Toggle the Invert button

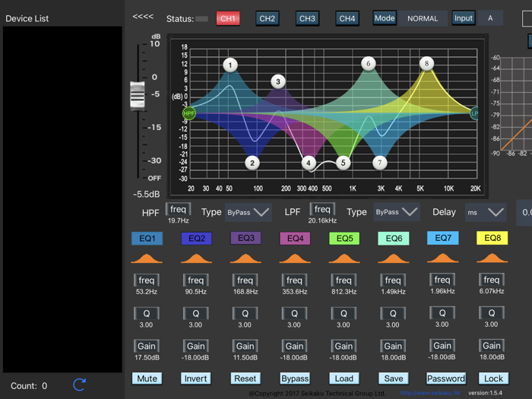tap(195, 378)
